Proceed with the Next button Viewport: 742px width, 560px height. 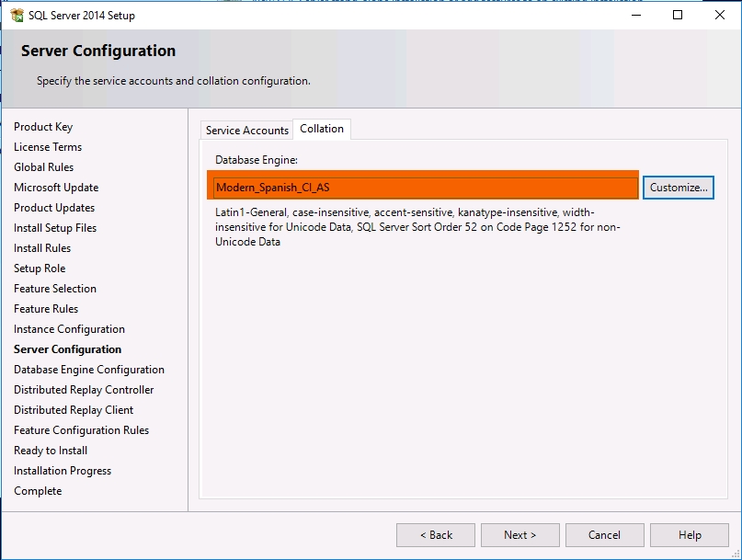click(520, 535)
